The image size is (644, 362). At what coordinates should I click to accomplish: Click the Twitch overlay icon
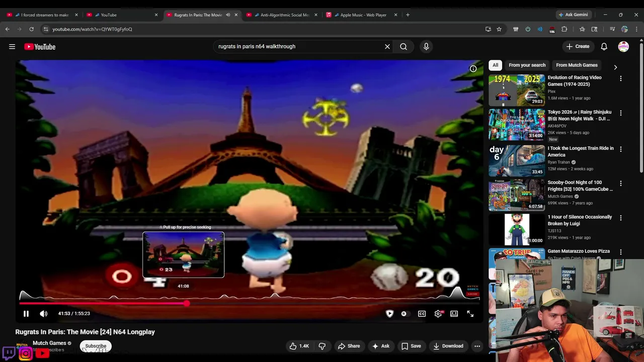click(x=9, y=353)
